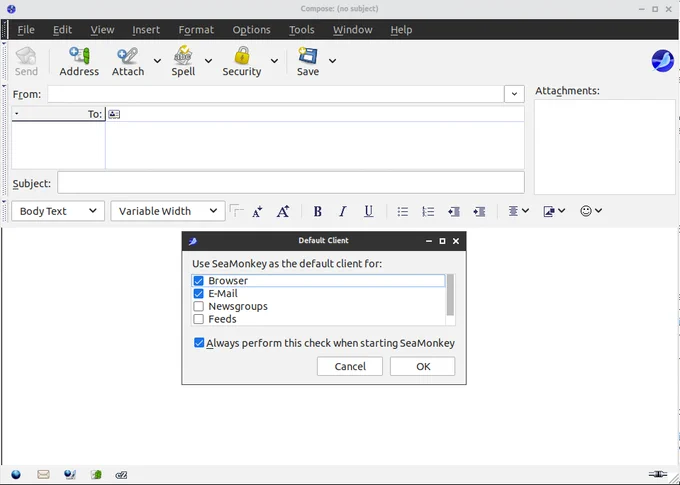Screen dimensions: 680x485
Task: Open Address Book from status bar icon
Action: click(x=96, y=474)
